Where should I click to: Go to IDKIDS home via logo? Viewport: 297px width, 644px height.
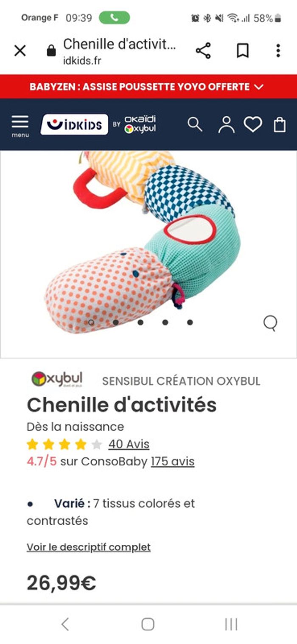coord(74,125)
